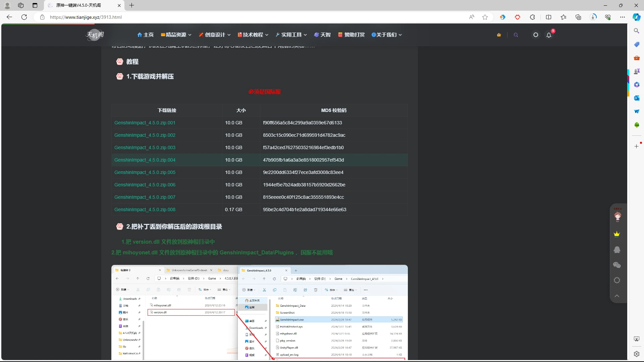Open browser profile avatar icon
644x362 pixels.
(x=7, y=5)
